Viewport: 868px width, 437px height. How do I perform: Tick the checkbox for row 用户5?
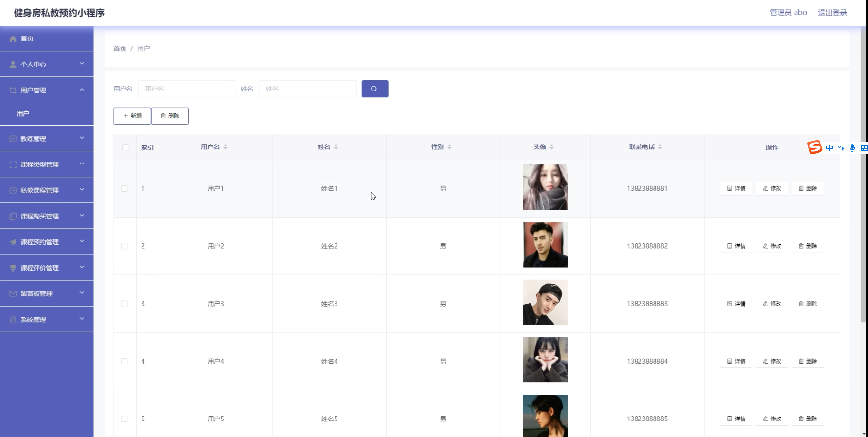click(x=124, y=419)
